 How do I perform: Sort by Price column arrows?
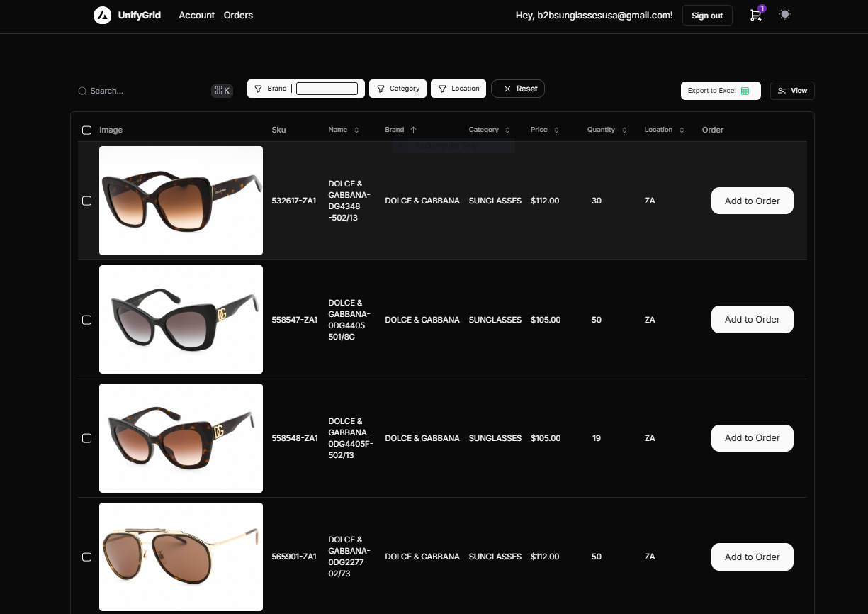[x=556, y=130]
